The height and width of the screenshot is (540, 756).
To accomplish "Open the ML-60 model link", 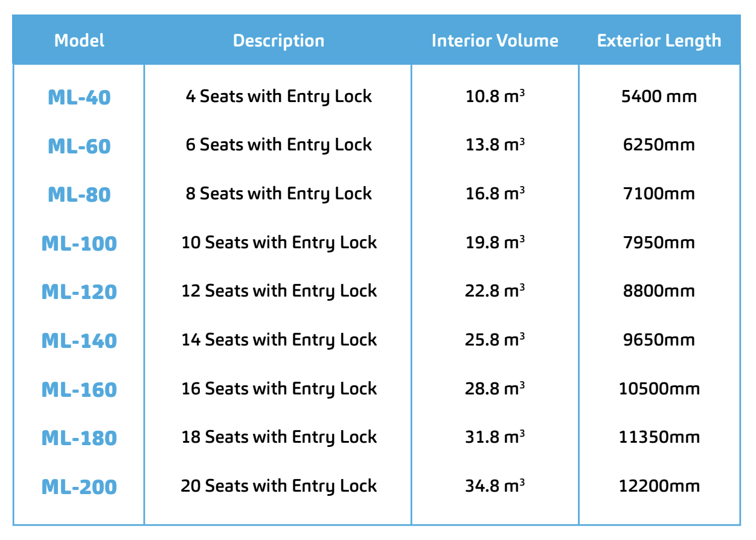I will 79,146.
